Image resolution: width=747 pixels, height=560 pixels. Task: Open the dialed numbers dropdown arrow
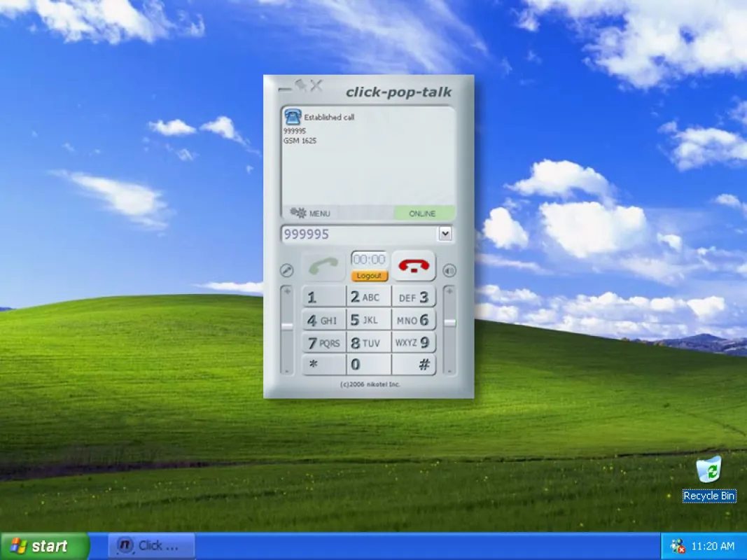point(445,234)
